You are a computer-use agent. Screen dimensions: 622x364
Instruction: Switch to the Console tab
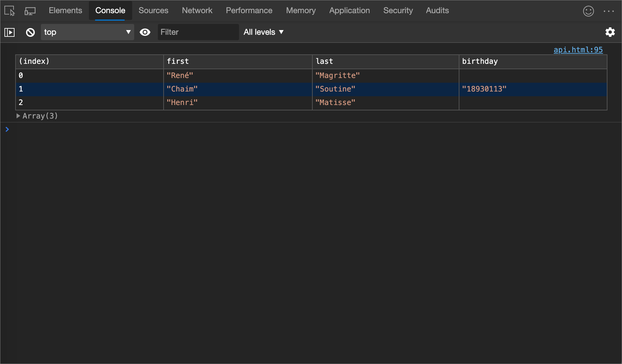click(x=110, y=10)
